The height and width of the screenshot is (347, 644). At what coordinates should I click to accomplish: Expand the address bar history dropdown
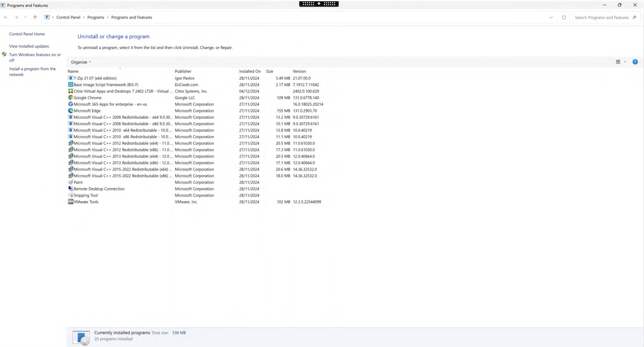pos(551,17)
